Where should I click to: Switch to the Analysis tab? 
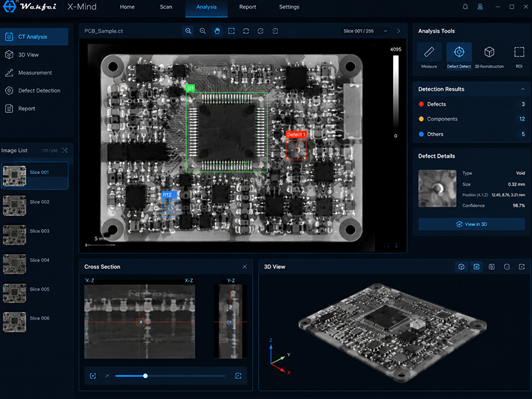(206, 7)
